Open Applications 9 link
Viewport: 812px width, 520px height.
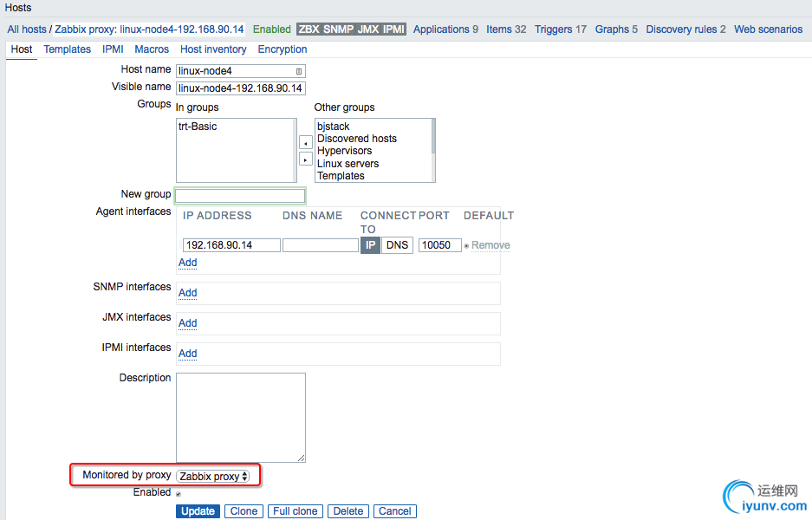click(445, 29)
